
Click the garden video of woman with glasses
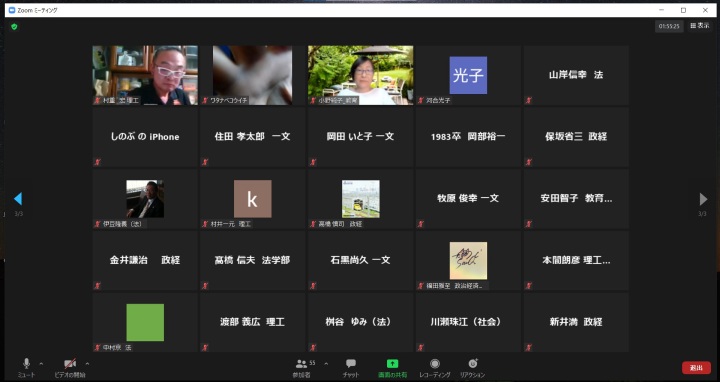point(360,75)
